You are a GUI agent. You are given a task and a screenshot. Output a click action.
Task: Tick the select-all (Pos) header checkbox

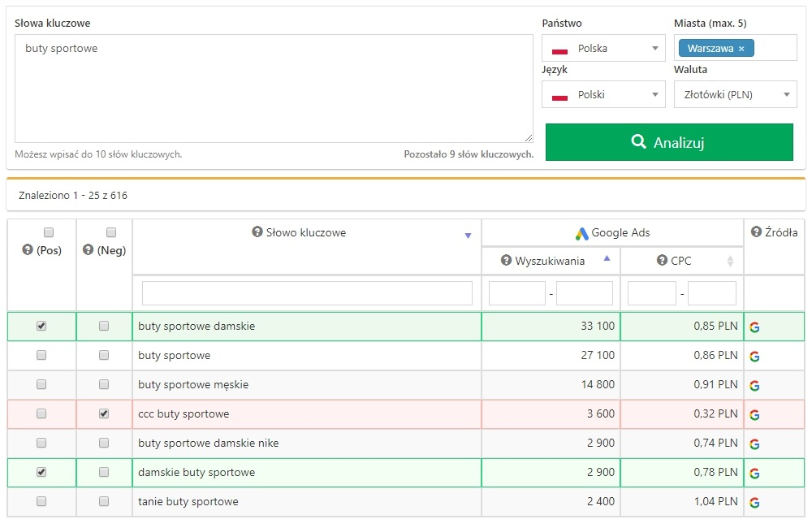pos(49,232)
